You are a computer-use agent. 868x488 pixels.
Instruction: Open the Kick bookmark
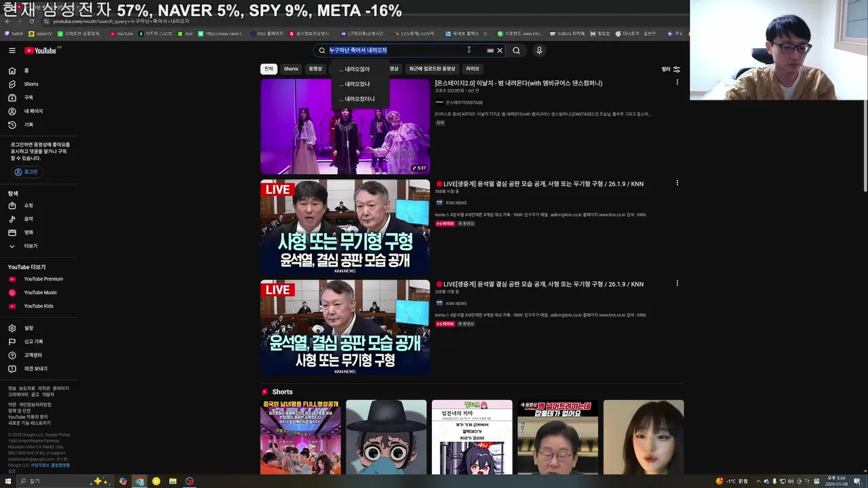click(x=185, y=33)
